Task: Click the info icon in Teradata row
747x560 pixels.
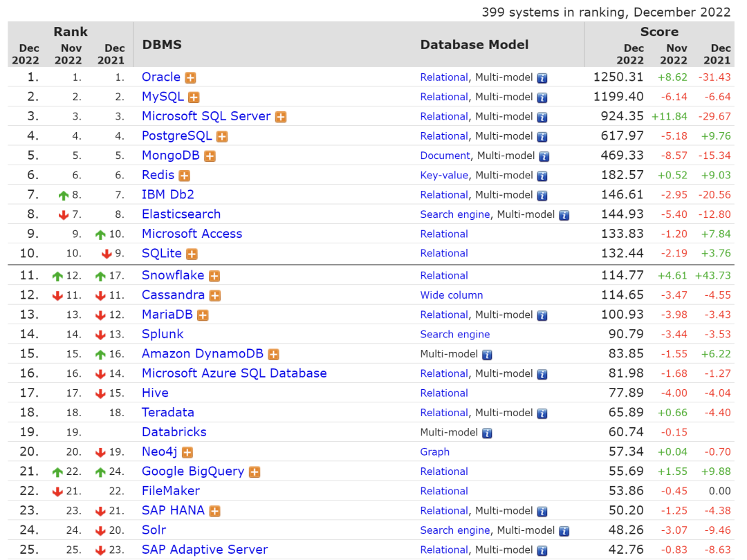Action: [x=542, y=413]
